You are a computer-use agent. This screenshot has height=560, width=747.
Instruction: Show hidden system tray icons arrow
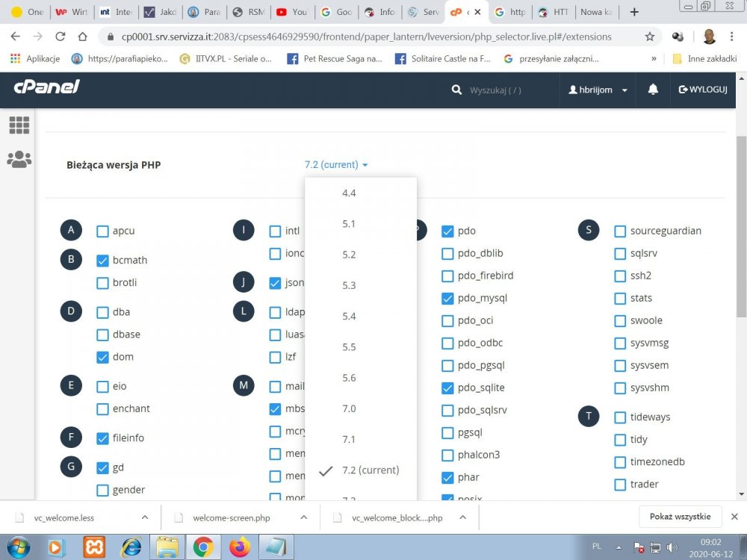(619, 547)
